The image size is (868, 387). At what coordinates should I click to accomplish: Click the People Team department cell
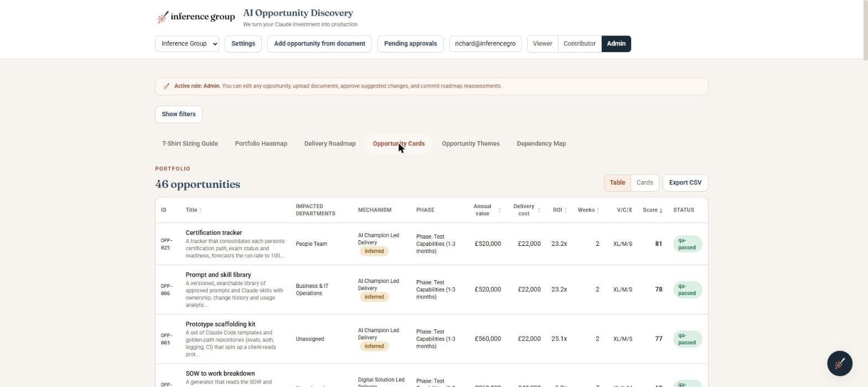tap(311, 244)
